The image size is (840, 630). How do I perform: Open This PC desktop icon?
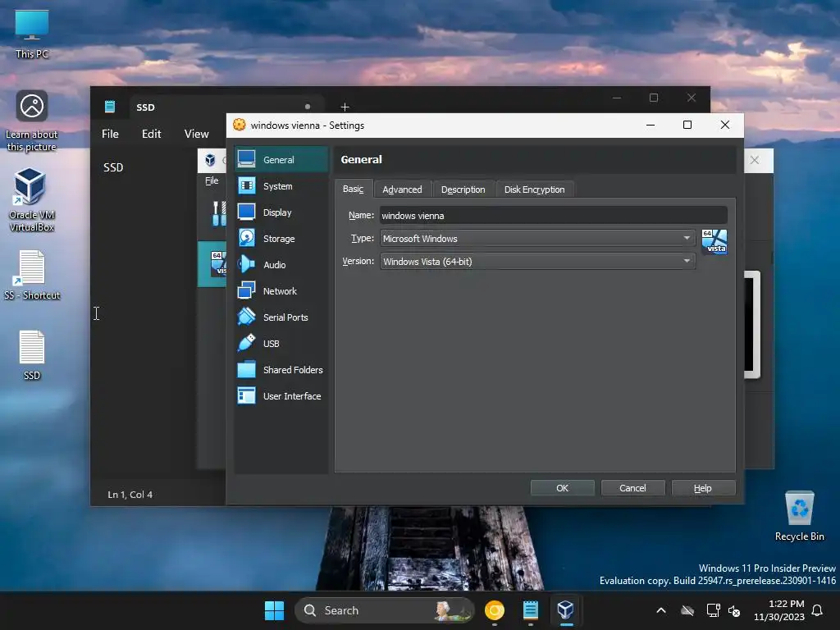click(32, 34)
